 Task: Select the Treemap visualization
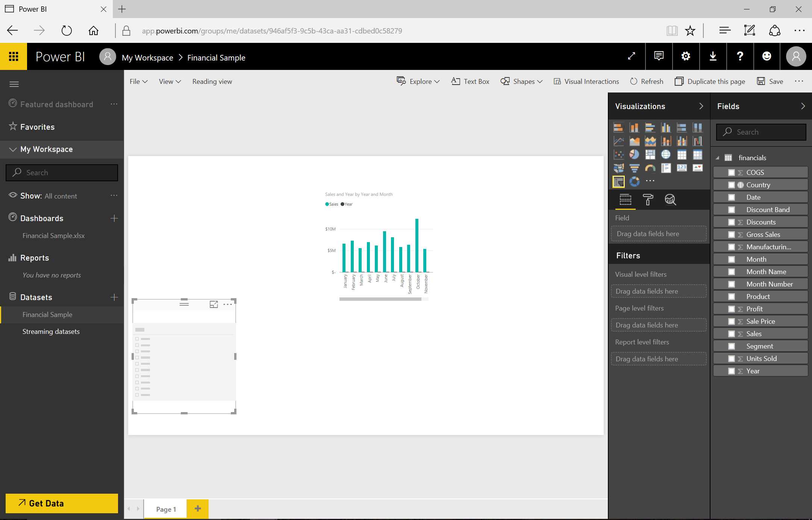pyautogui.click(x=651, y=154)
